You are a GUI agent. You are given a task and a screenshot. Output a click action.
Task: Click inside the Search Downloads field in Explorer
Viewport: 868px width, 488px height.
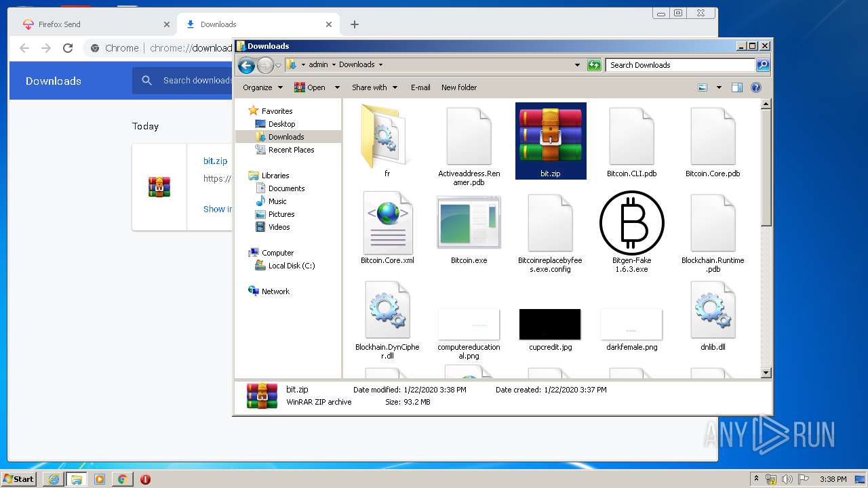pos(680,65)
